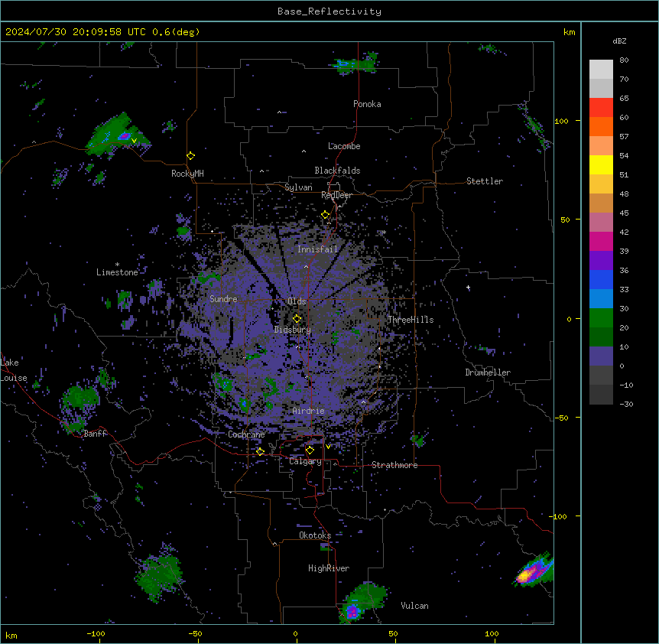This screenshot has height=644, width=659.
Task: Click the Airdrie city label
Action: click(309, 411)
